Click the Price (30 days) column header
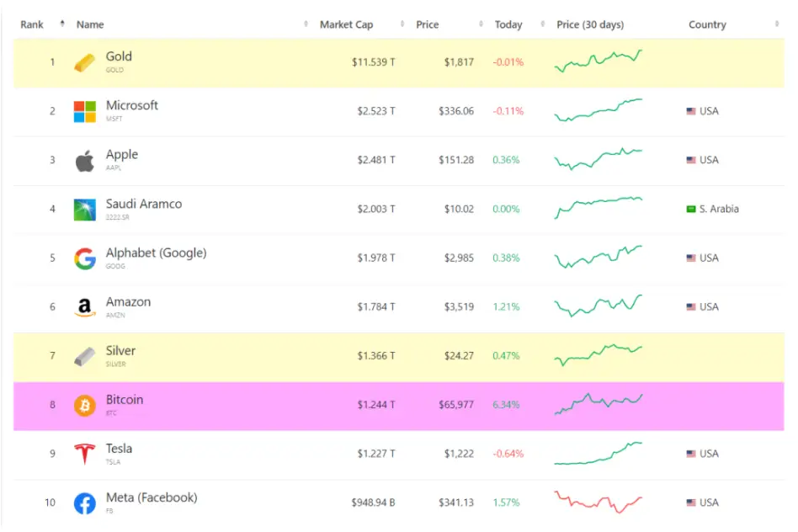This screenshot has height=532, width=798. [590, 24]
